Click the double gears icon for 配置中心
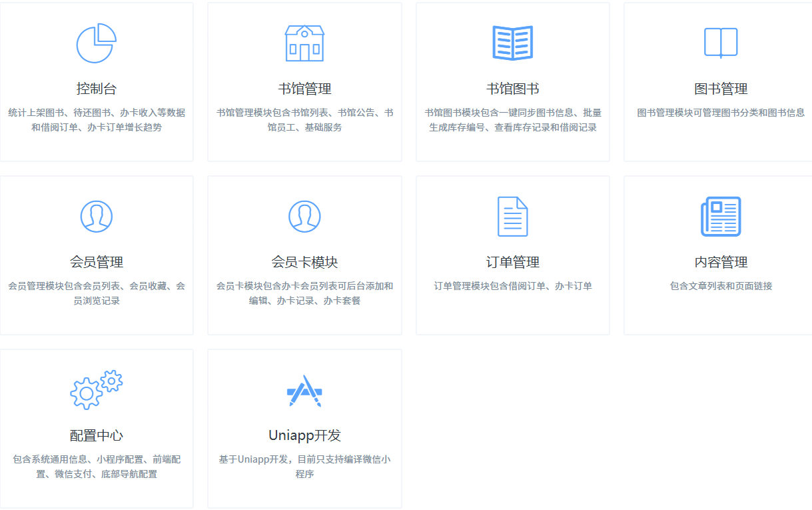The image size is (812, 510). point(97,390)
